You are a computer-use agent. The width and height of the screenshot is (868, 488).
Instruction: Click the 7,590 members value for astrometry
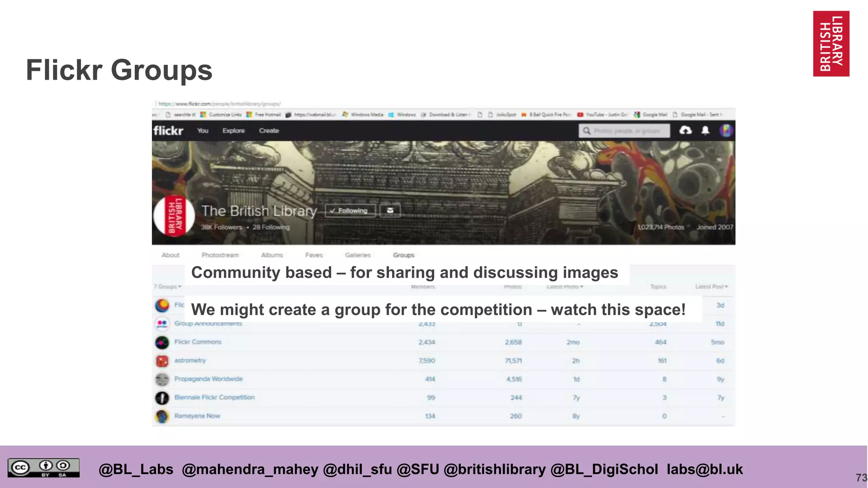coord(427,361)
